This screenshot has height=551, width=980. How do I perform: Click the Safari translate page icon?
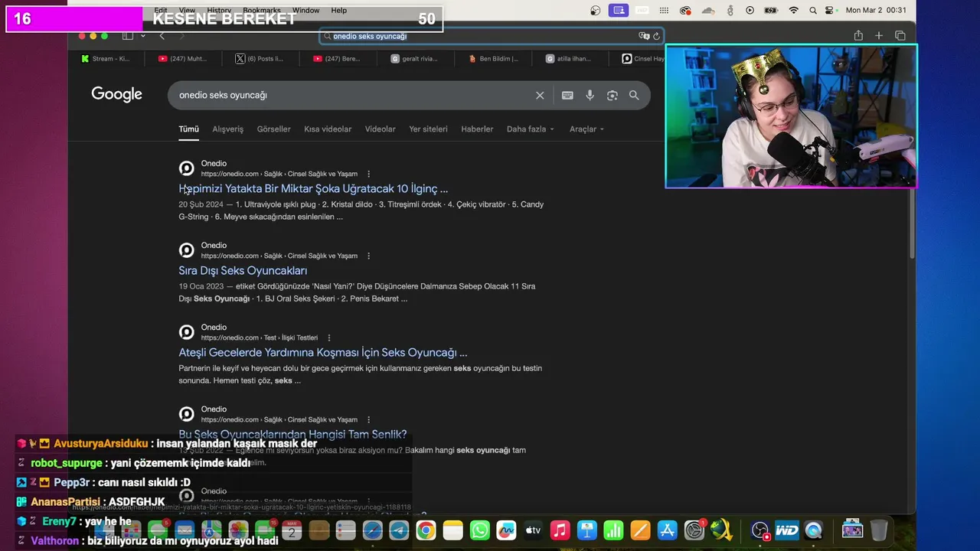tap(644, 36)
